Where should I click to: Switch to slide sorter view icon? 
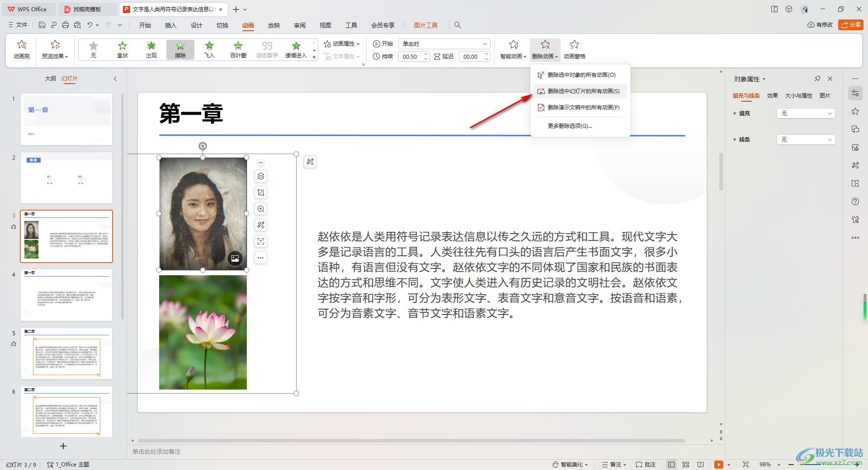[x=686, y=465]
